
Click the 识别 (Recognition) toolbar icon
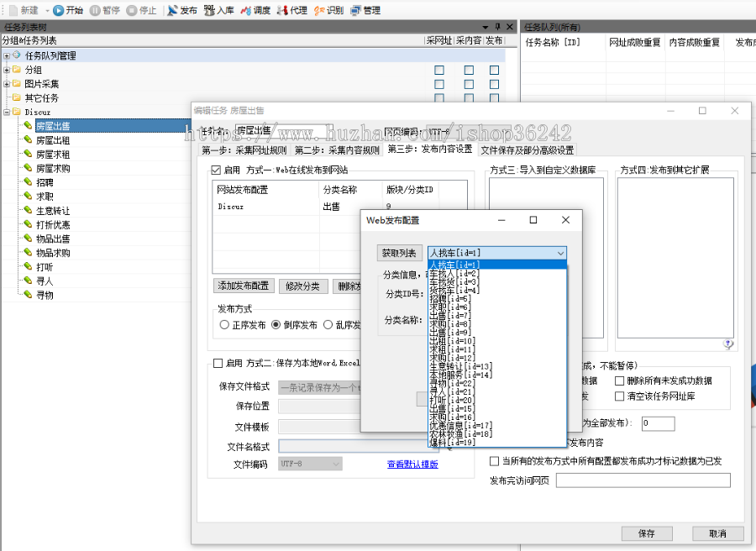pos(335,11)
